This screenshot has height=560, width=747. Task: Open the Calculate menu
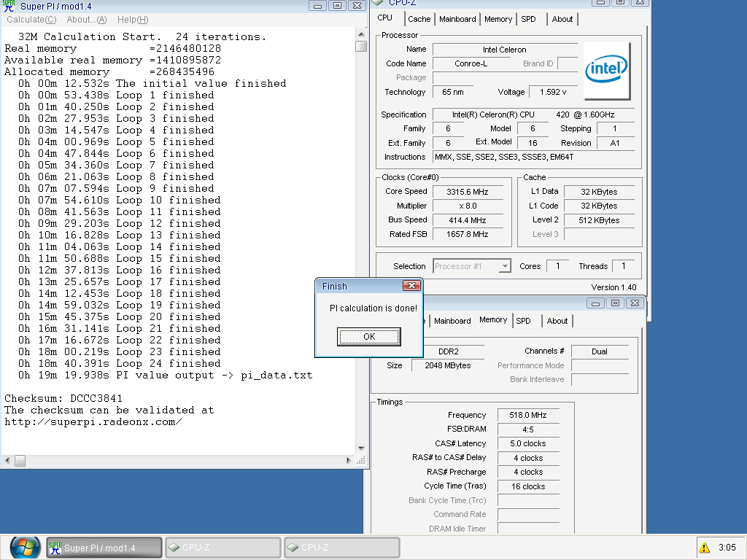(31, 20)
